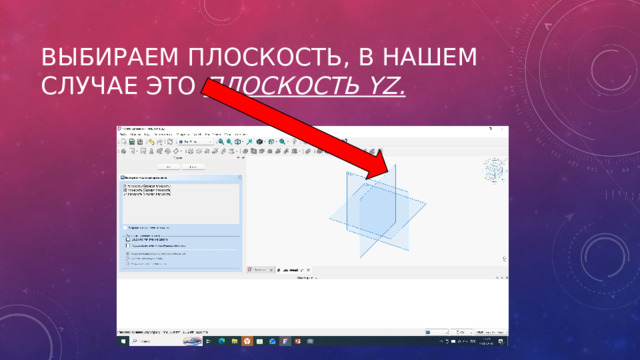Set isometric view with the cube icon

point(260,142)
